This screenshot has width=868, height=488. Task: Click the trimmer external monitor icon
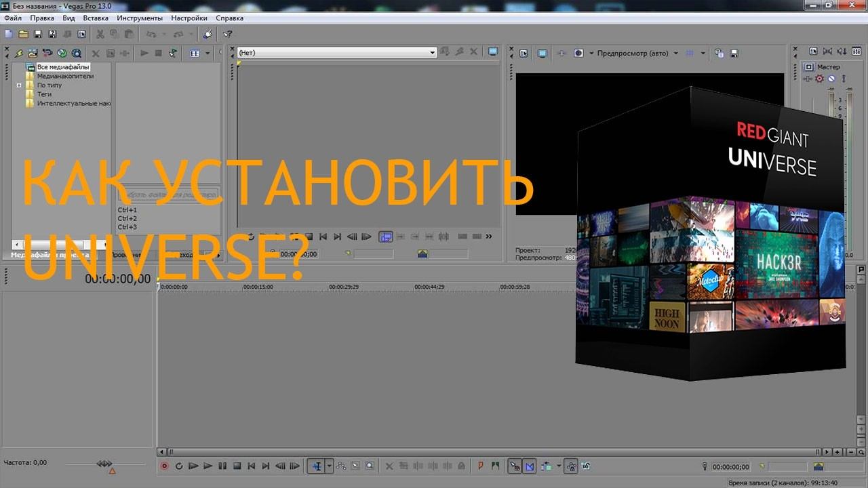[493, 52]
